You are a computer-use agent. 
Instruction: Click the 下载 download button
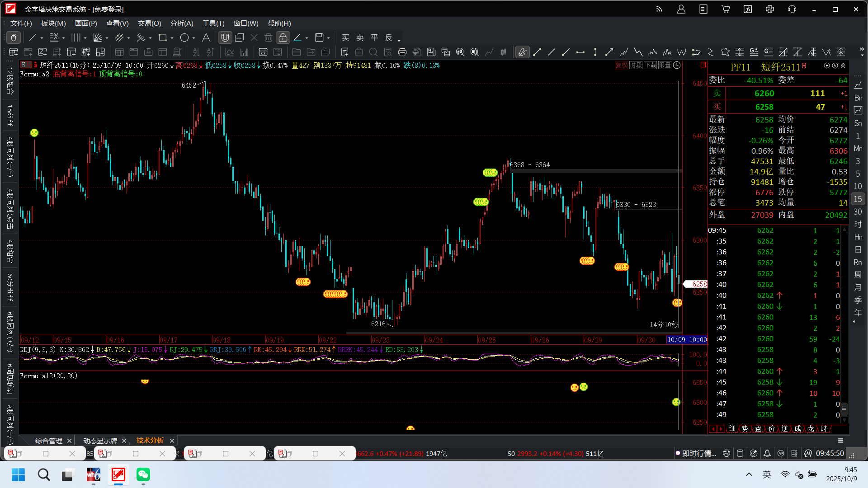point(650,66)
